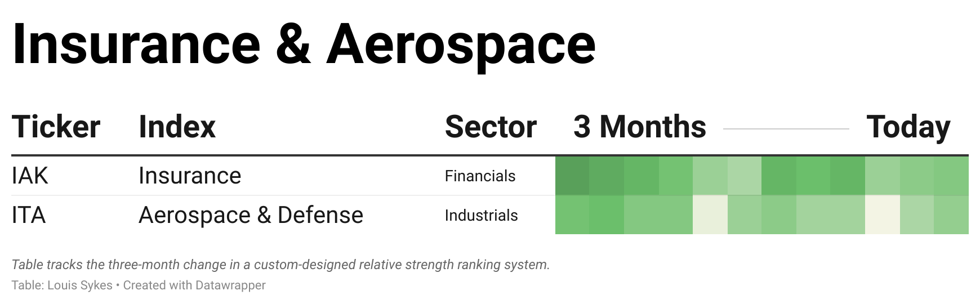Click the first ITA heatmap cell

[x=572, y=215]
